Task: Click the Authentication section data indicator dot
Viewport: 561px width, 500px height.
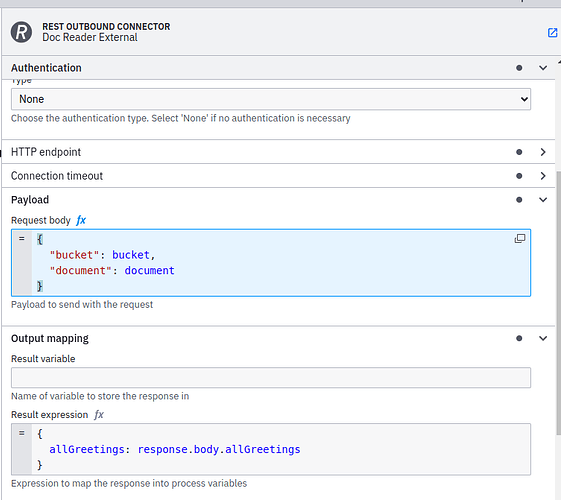Action: (x=519, y=68)
